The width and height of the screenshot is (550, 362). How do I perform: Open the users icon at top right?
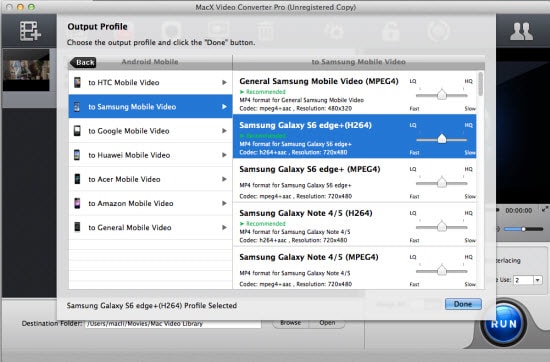tap(521, 32)
